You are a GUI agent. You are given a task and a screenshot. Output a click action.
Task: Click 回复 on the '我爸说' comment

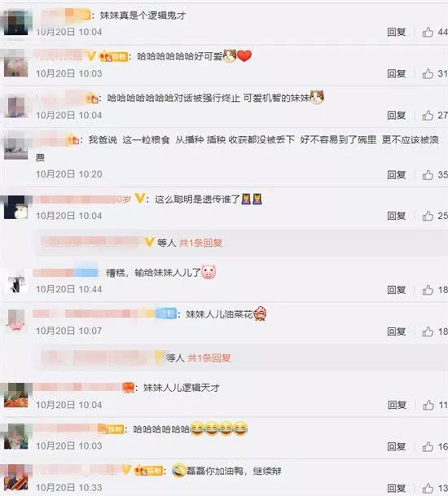[x=397, y=174]
